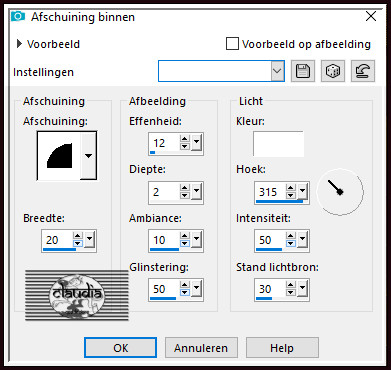Click the camera icon in title bar
Image resolution: width=391 pixels, height=370 pixels.
(x=18, y=16)
